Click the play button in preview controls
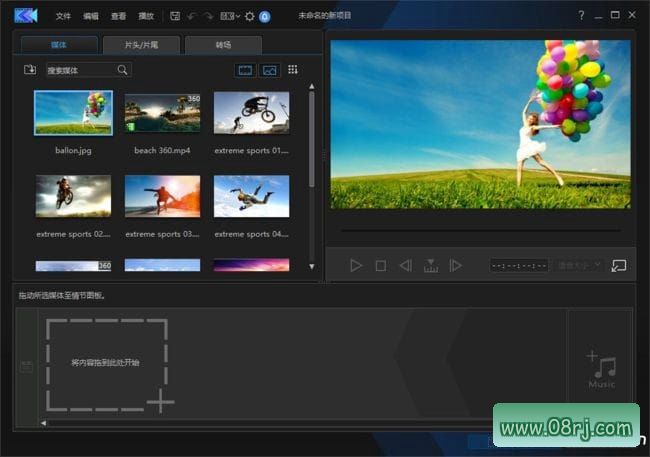The image size is (650, 457). [356, 265]
